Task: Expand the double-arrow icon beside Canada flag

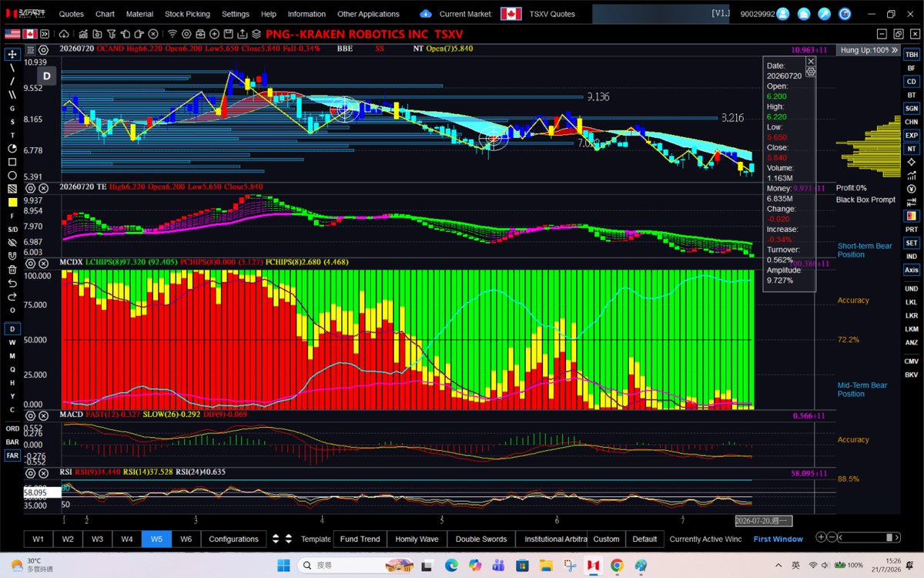Action: pos(45,34)
